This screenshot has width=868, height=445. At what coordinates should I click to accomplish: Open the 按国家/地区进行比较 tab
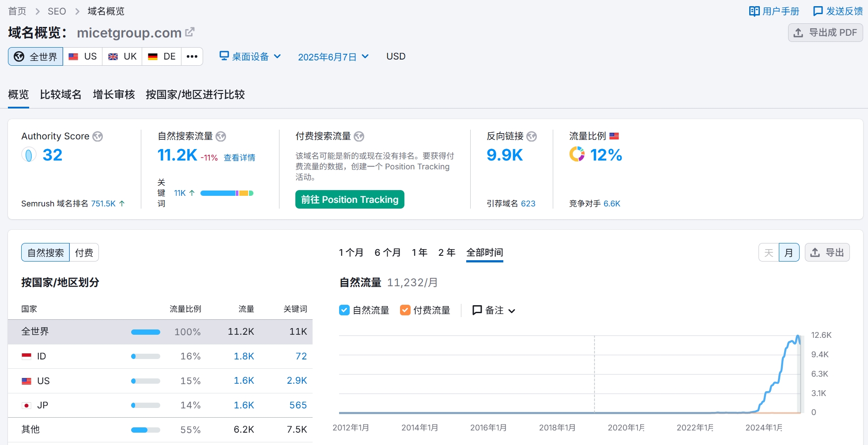[x=195, y=94]
